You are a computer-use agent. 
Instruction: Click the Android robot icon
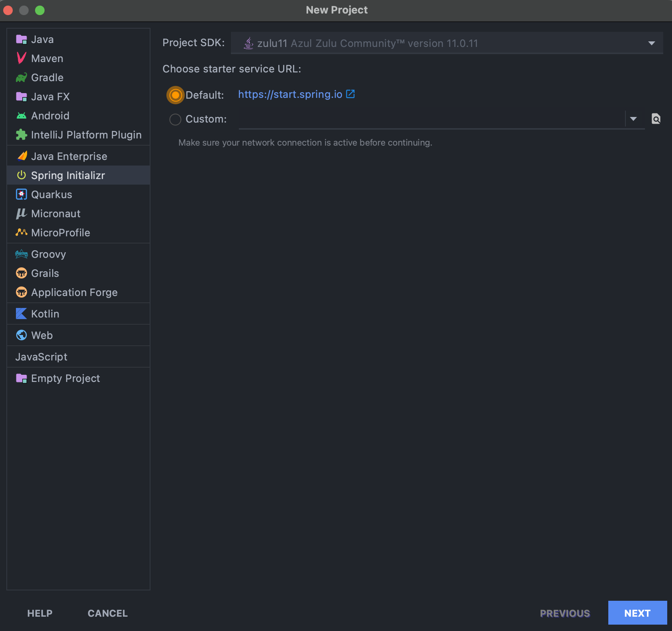pyautogui.click(x=21, y=116)
